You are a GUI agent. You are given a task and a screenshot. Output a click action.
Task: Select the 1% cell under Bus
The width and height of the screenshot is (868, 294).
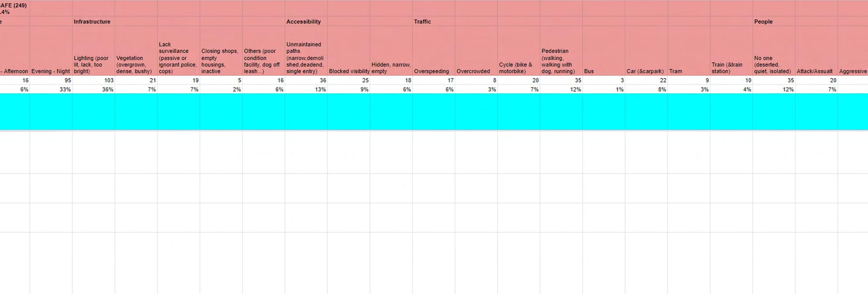(x=604, y=89)
